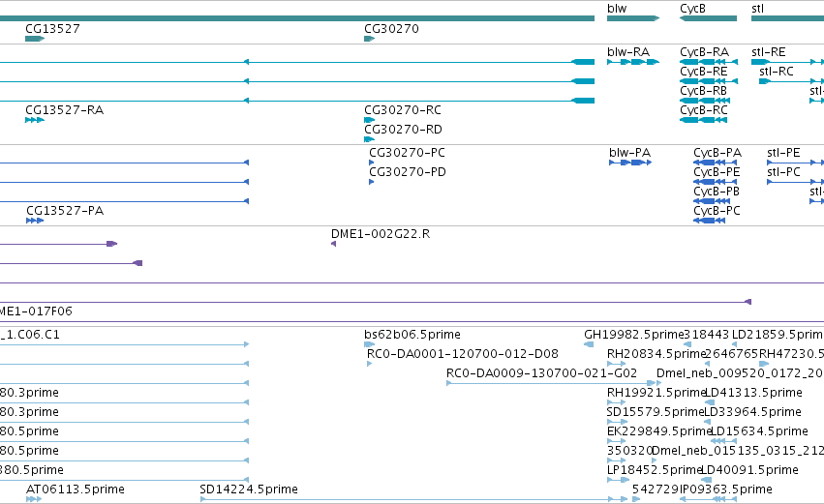Click the GH19982.5prime EST arrow glyph

[x=589, y=344]
